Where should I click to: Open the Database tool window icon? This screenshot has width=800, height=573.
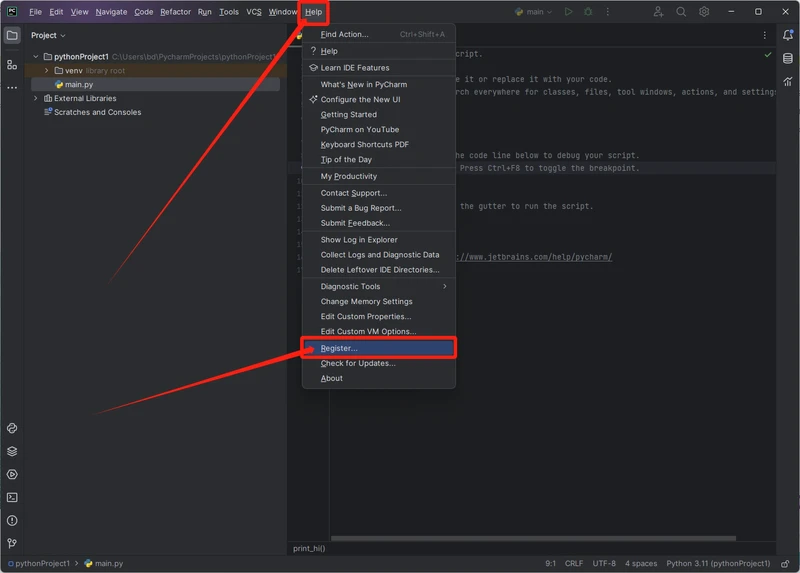tap(788, 59)
